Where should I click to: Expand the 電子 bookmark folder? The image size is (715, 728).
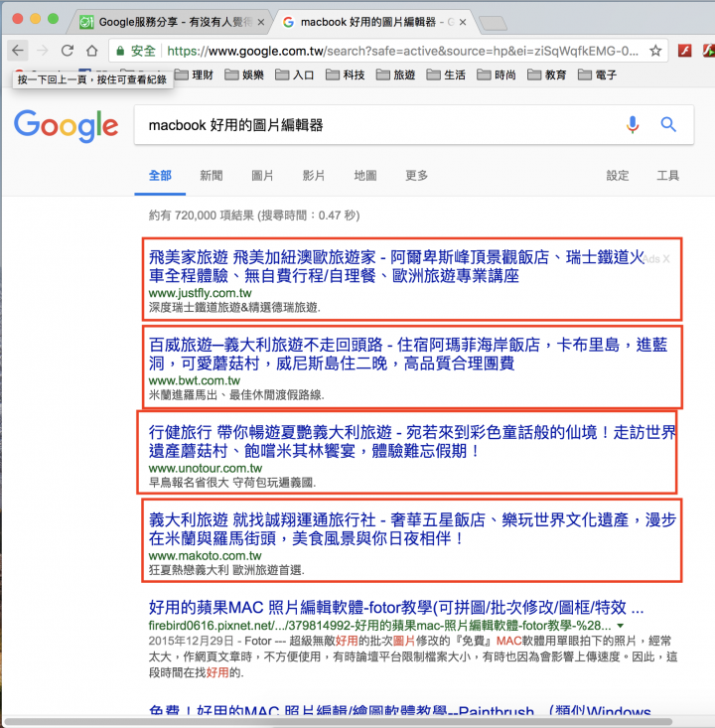coord(598,74)
